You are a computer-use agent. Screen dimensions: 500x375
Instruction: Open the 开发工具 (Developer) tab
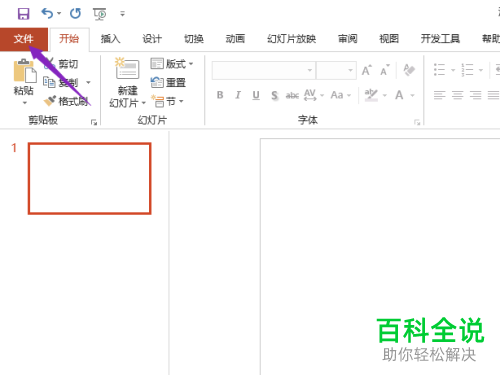pyautogui.click(x=440, y=39)
